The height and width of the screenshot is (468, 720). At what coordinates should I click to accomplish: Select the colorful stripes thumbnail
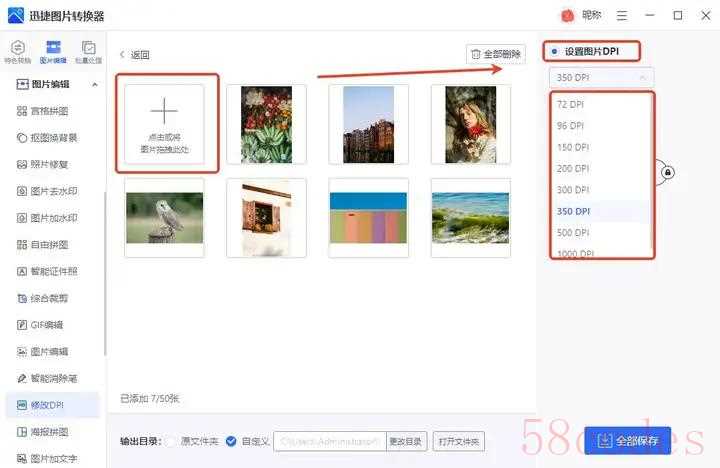[x=368, y=218]
